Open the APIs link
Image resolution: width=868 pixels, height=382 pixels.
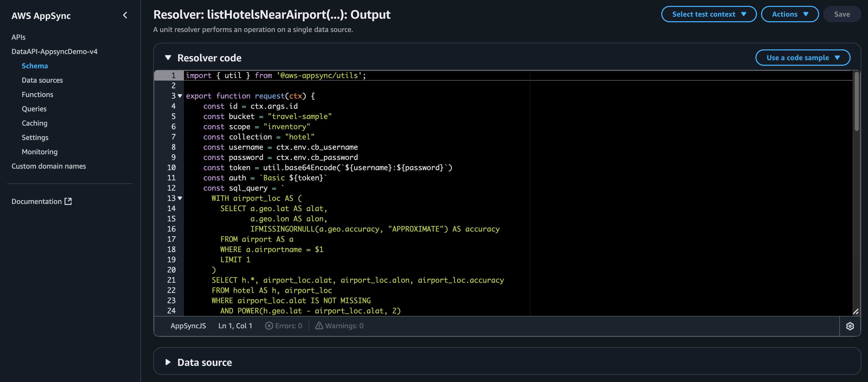[x=18, y=37]
